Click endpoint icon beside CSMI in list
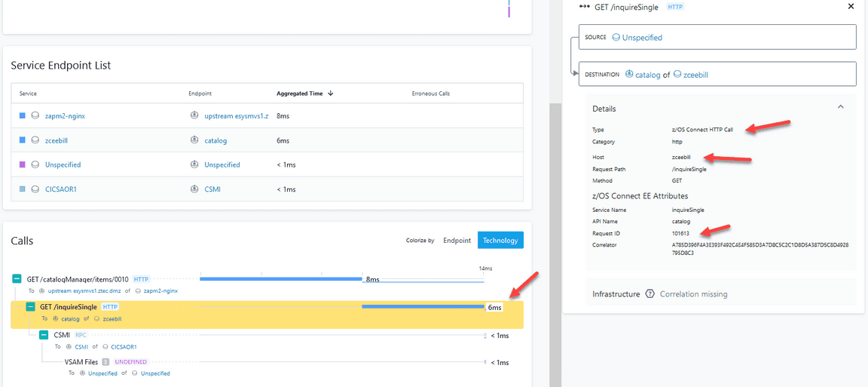The height and width of the screenshot is (387, 868). [194, 189]
